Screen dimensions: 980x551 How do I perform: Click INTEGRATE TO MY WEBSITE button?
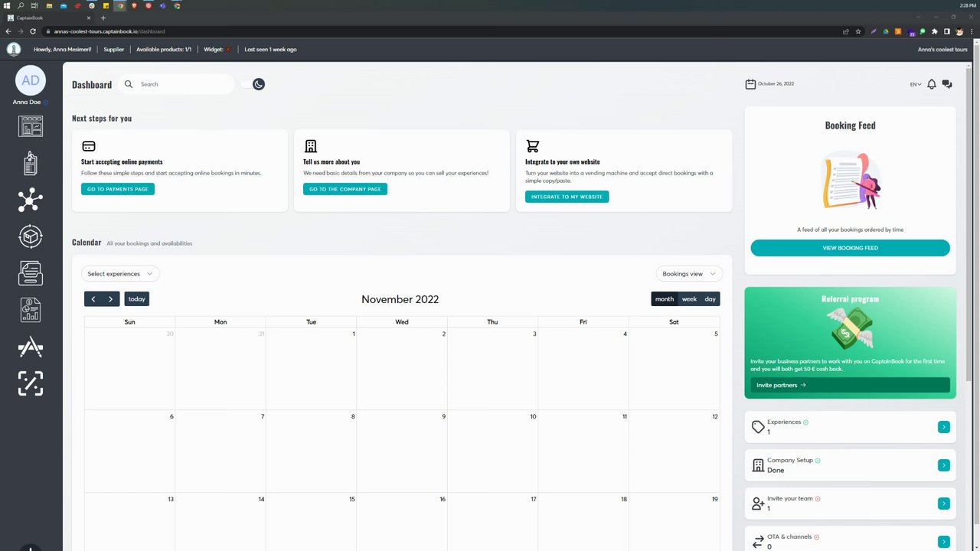pyautogui.click(x=567, y=197)
